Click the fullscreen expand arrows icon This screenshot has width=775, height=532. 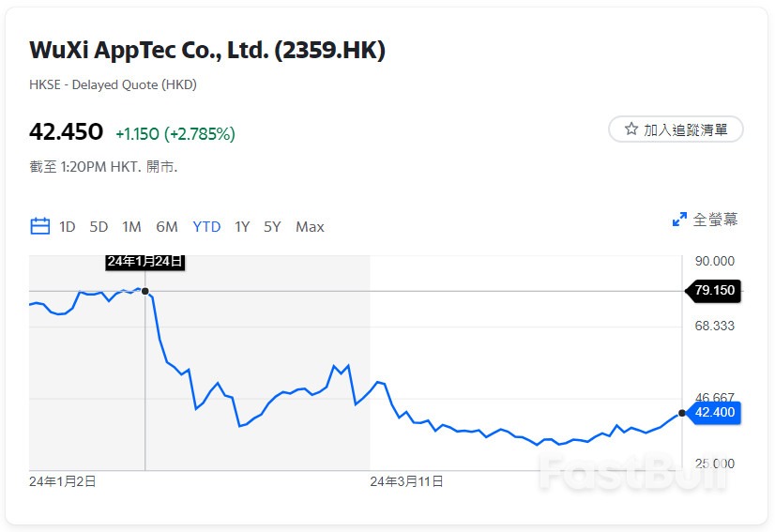pos(679,219)
